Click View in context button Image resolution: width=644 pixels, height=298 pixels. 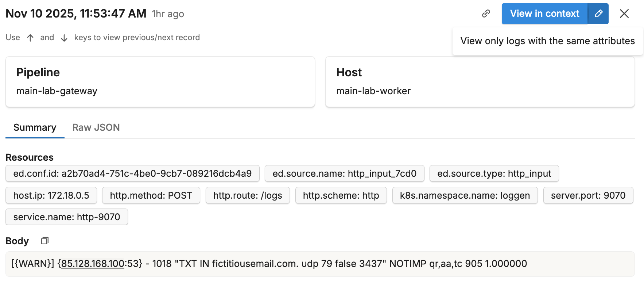click(x=544, y=14)
